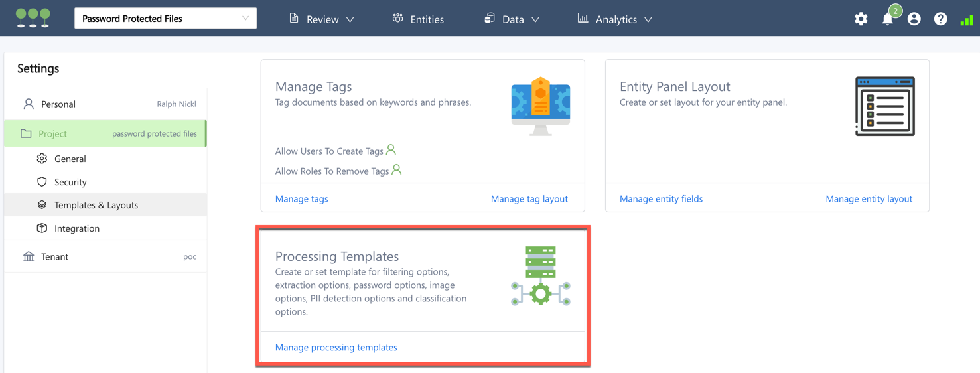Click the Entity Panel Layout illustration
The image size is (980, 373).
click(884, 106)
